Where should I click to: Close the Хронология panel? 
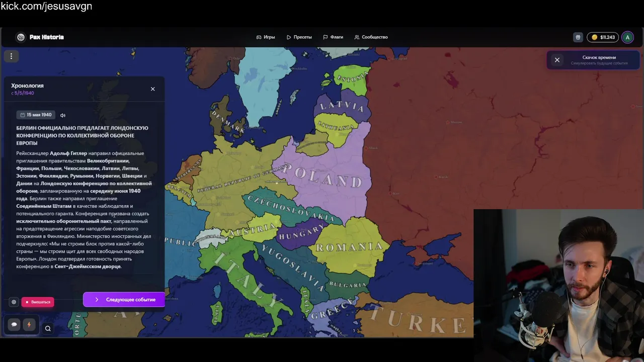point(153,89)
